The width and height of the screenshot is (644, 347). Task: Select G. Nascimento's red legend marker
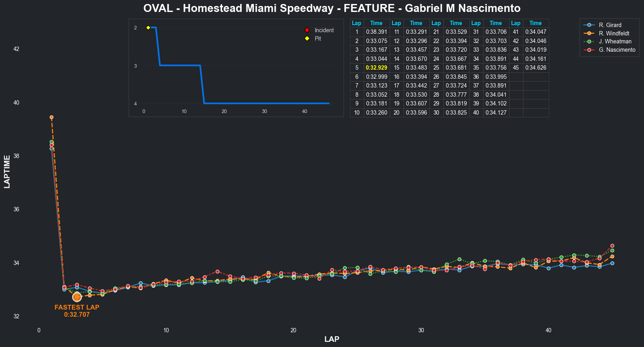589,50
